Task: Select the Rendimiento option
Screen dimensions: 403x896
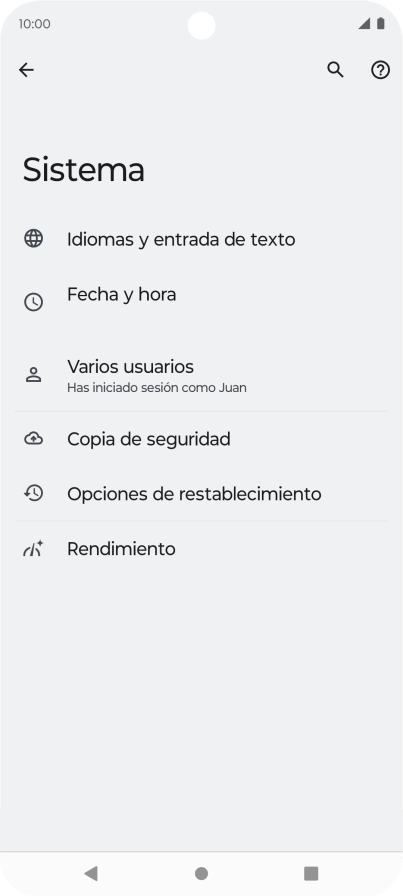Action: [201, 549]
